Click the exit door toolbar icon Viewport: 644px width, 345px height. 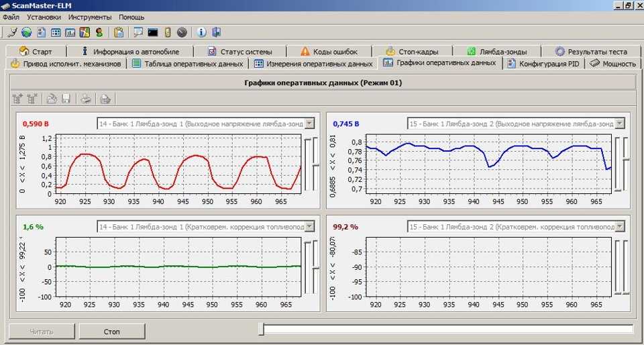tap(217, 32)
